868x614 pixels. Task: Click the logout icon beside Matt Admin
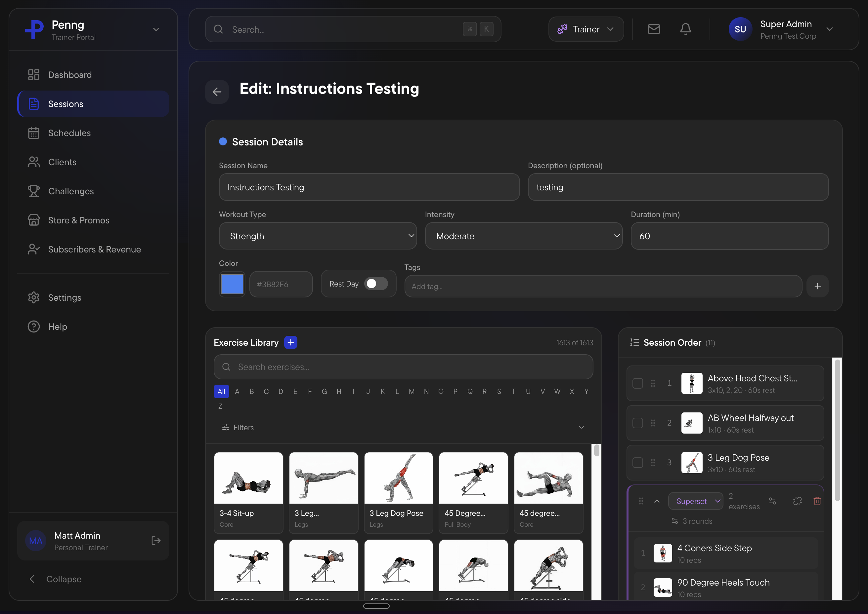pyautogui.click(x=156, y=541)
